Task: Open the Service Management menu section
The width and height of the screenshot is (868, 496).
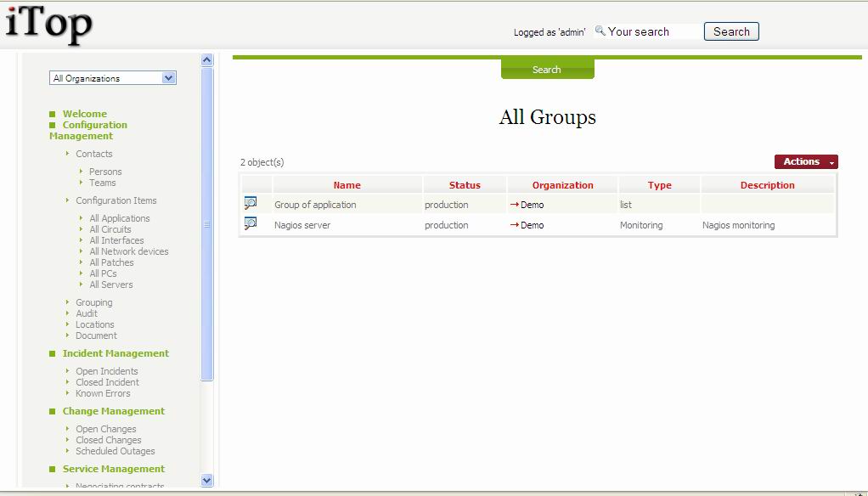Action: coord(114,469)
